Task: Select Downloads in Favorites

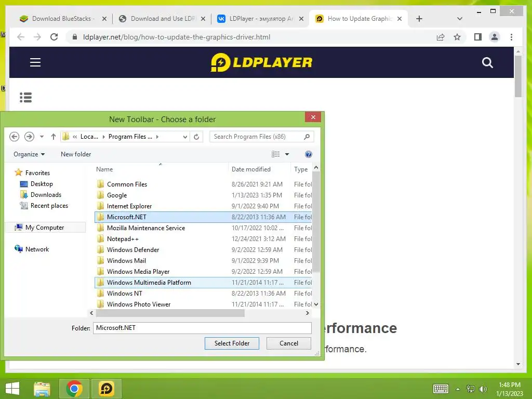Action: point(46,195)
